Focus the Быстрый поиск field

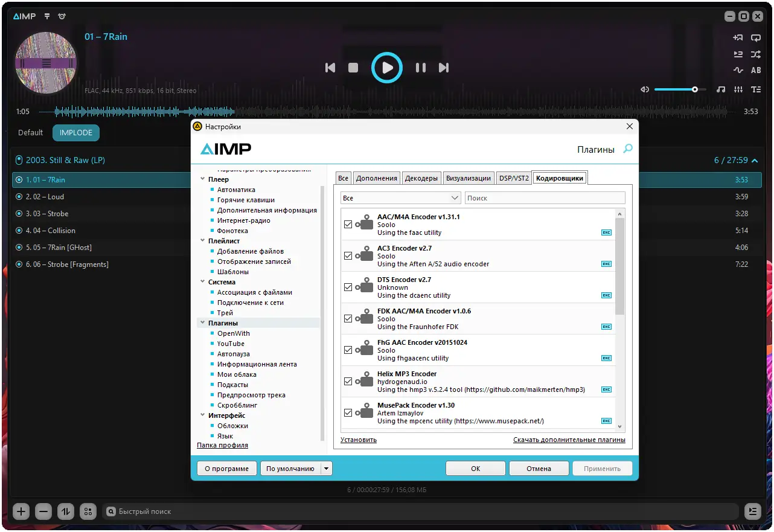point(420,511)
